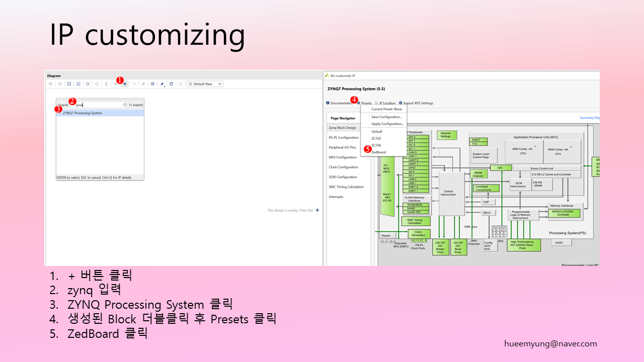
Task: Select ZYNQ7 Processing System search result
Action: pos(100,113)
